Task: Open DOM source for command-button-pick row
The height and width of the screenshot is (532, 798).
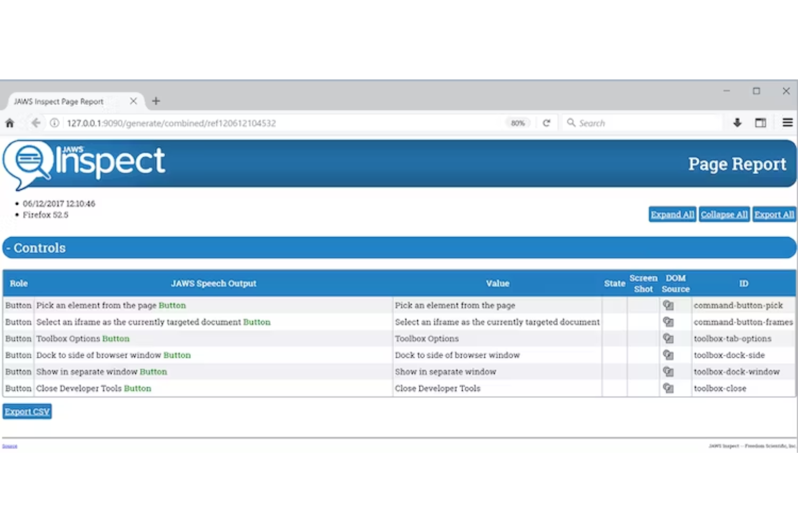Action: pos(668,305)
